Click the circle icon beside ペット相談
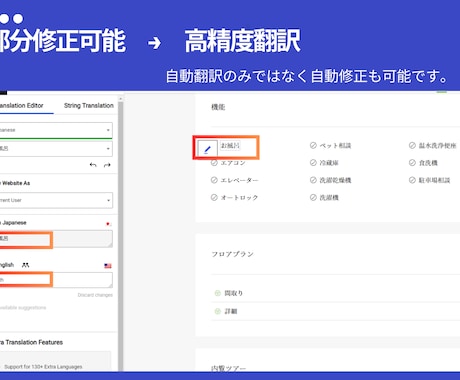 pyautogui.click(x=313, y=145)
